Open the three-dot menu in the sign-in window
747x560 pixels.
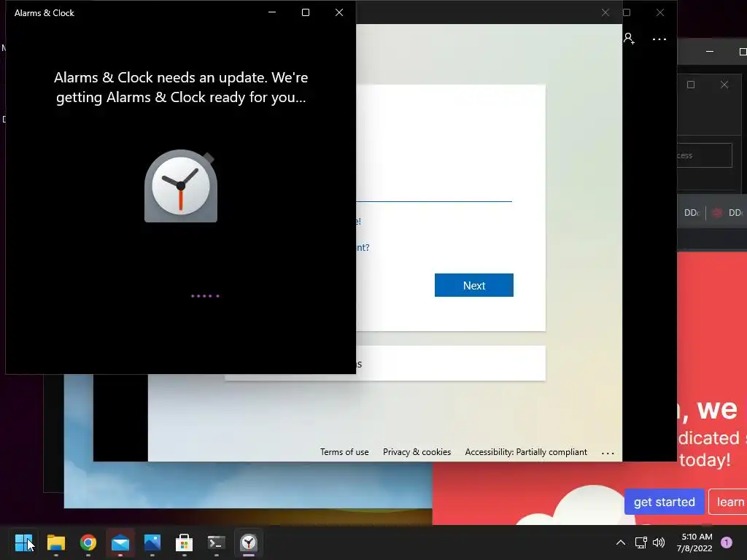(x=659, y=39)
